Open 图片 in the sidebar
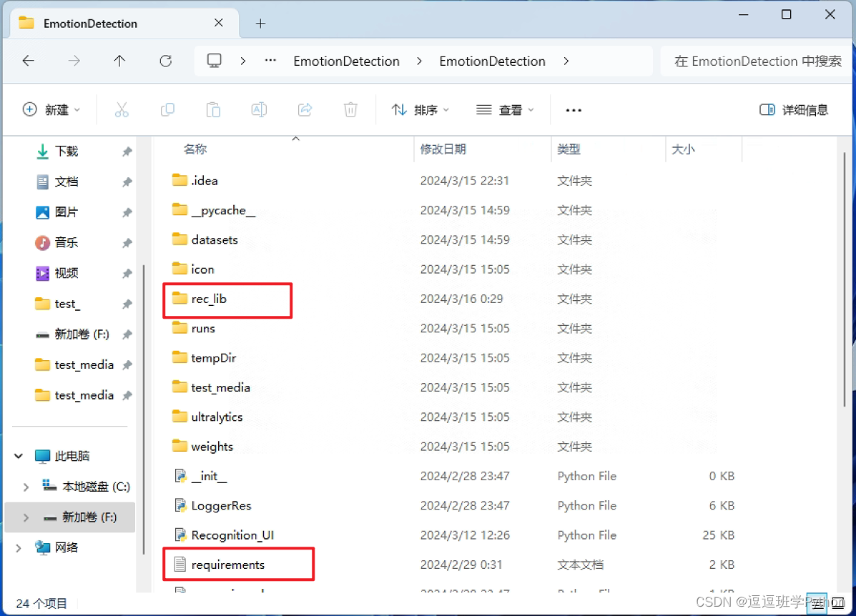Screen dimensions: 856x616 coord(66,212)
